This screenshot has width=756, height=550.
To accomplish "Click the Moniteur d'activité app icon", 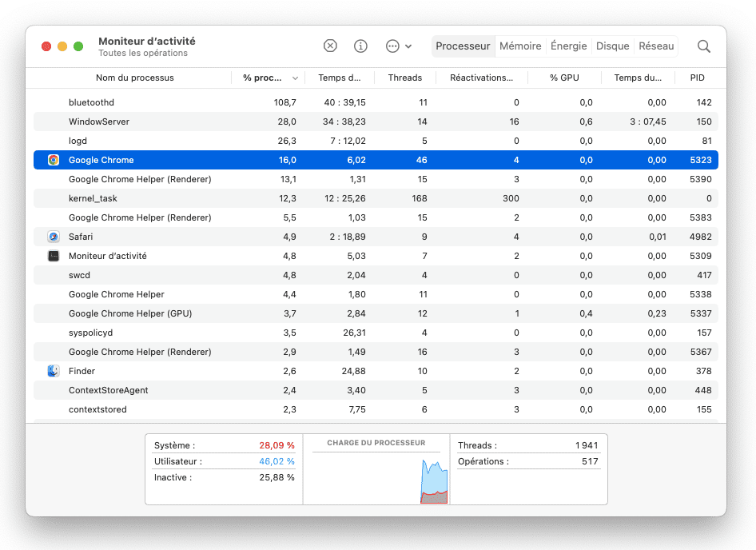I will point(54,256).
